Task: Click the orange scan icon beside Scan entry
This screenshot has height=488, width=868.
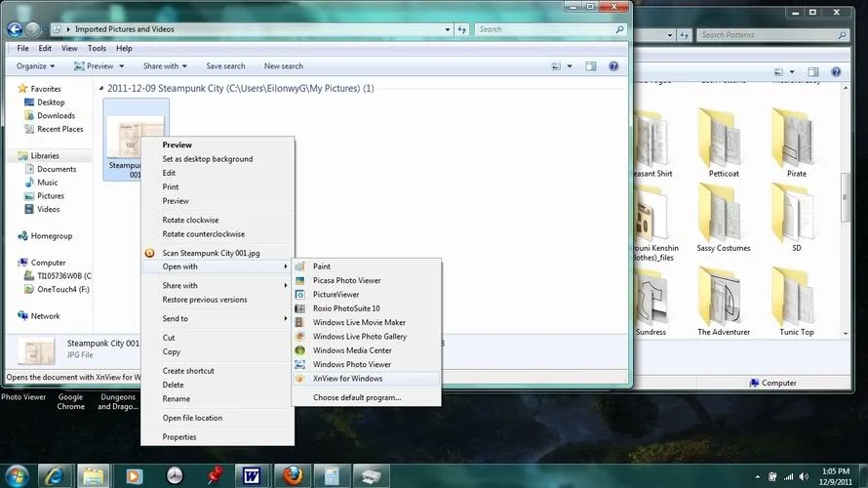Action: coord(149,253)
